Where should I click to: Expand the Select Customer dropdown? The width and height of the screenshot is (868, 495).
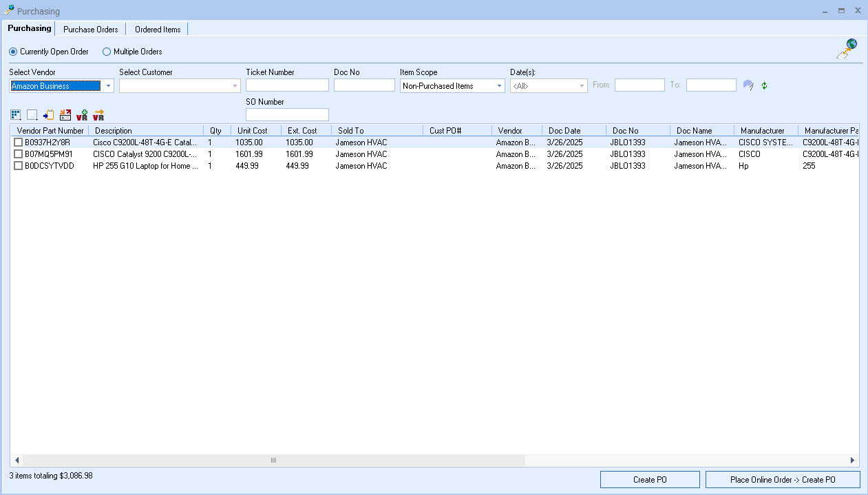(x=235, y=86)
